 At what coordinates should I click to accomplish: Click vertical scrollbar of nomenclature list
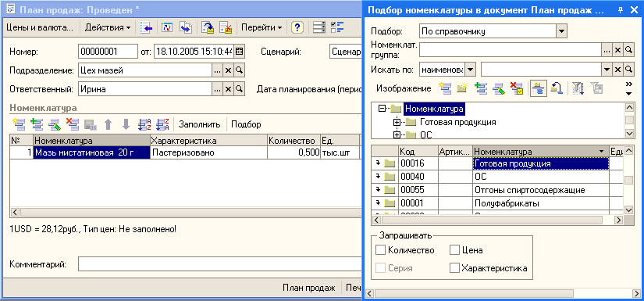tap(629, 180)
